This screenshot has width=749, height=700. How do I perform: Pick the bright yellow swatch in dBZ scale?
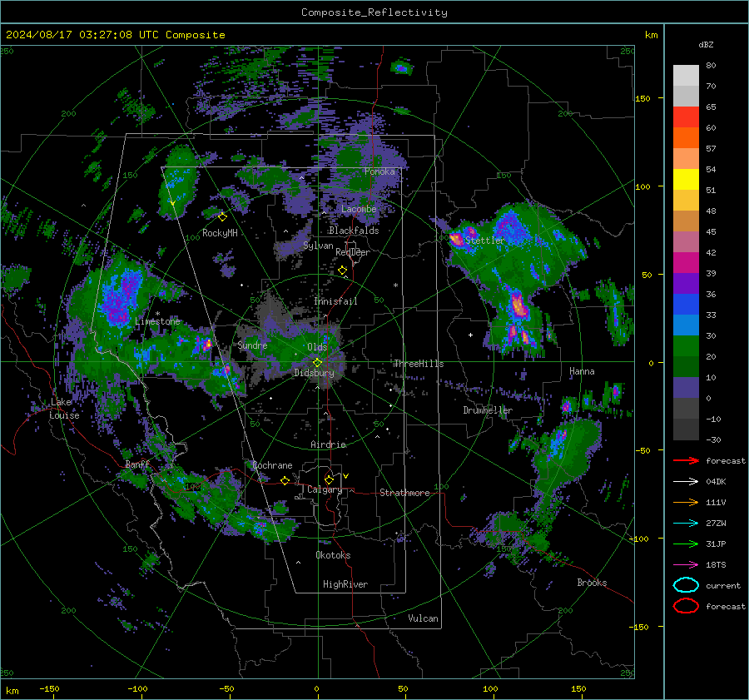click(x=686, y=180)
